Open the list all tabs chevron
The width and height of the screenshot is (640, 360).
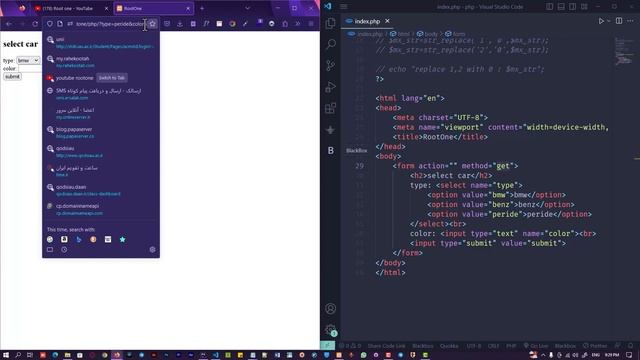[247, 8]
